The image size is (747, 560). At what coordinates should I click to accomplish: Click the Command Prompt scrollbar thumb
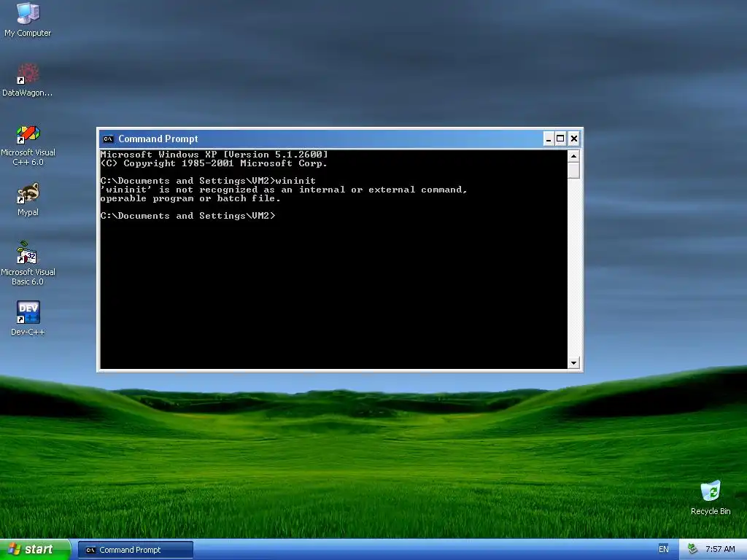573,171
